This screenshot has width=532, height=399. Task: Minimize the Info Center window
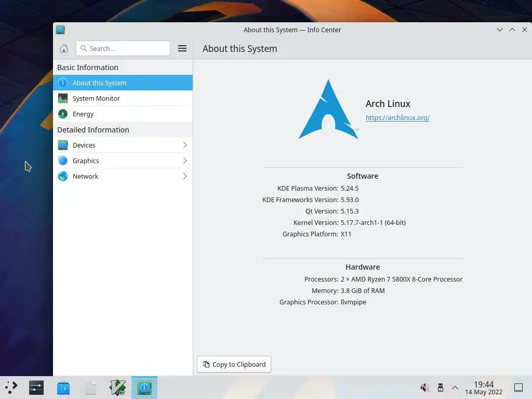coord(499,30)
